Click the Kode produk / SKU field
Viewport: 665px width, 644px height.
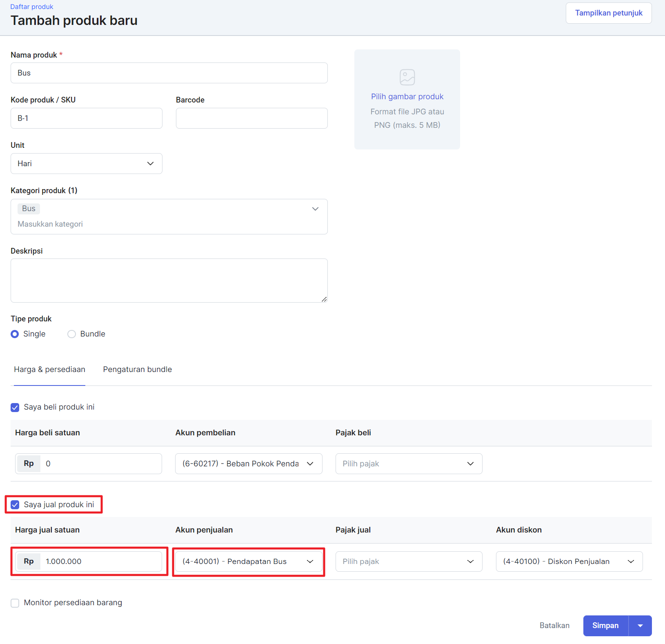pyautogui.click(x=87, y=118)
